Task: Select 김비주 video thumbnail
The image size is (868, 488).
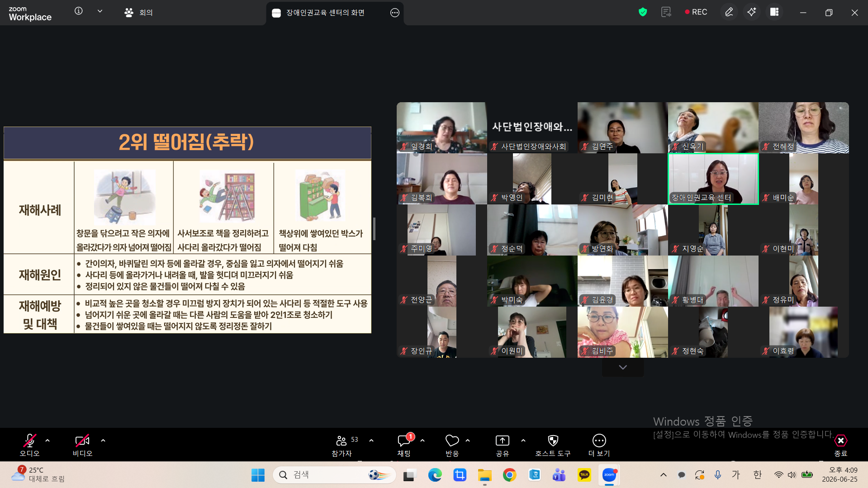Action: [623, 332]
